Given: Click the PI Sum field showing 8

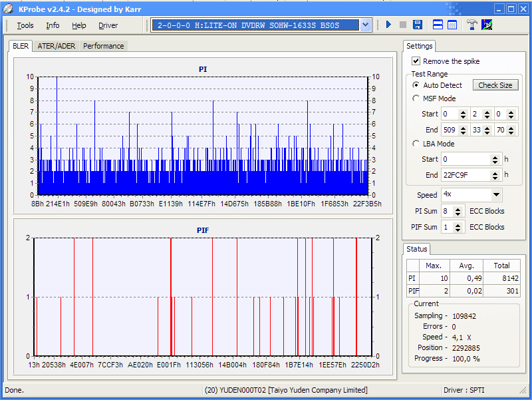Looking at the screenshot, I should pos(448,211).
